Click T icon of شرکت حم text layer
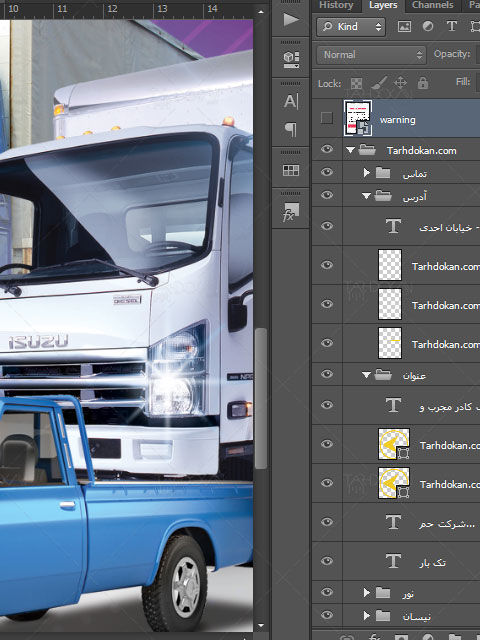The height and width of the screenshot is (640, 480). [x=393, y=522]
